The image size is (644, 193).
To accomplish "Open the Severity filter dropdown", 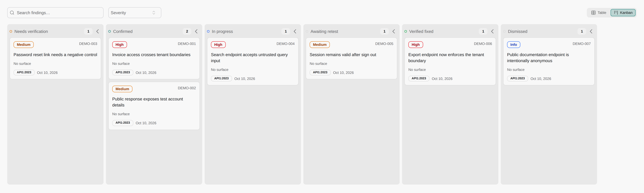I will [x=135, y=13].
